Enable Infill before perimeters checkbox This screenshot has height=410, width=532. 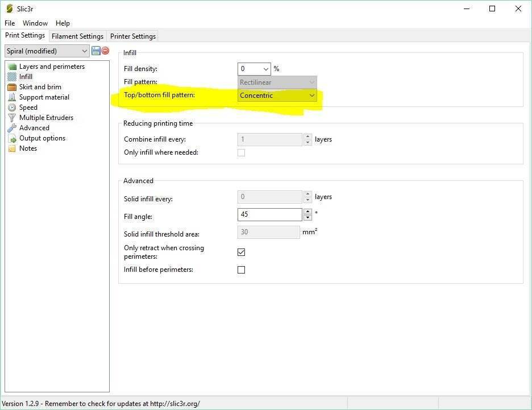(241, 270)
